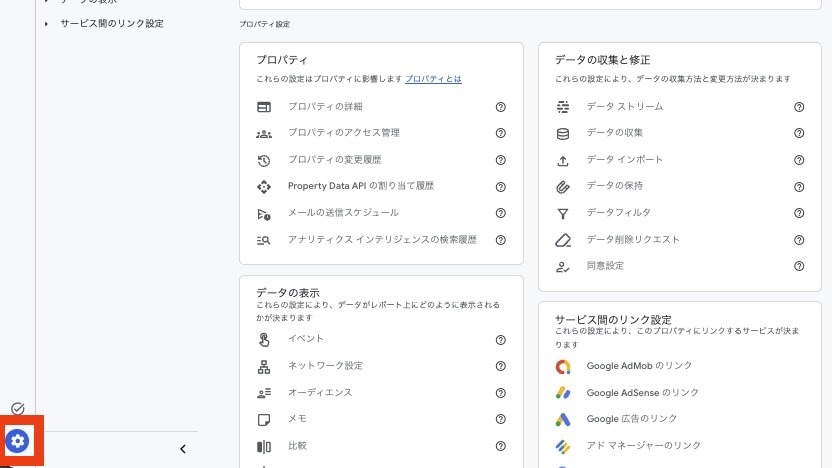Expand サービス間のリンク設定 in the sidebar

click(x=46, y=24)
